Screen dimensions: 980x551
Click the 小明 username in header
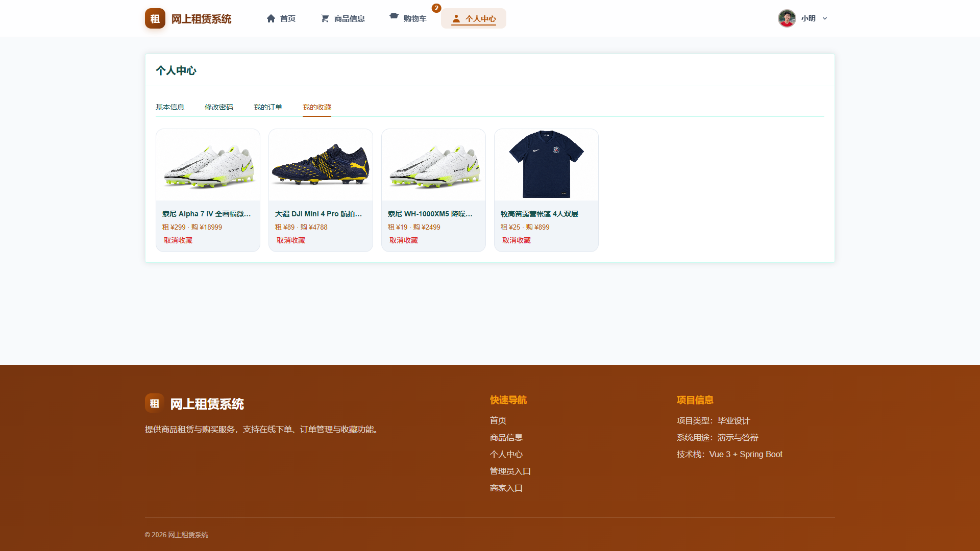808,18
